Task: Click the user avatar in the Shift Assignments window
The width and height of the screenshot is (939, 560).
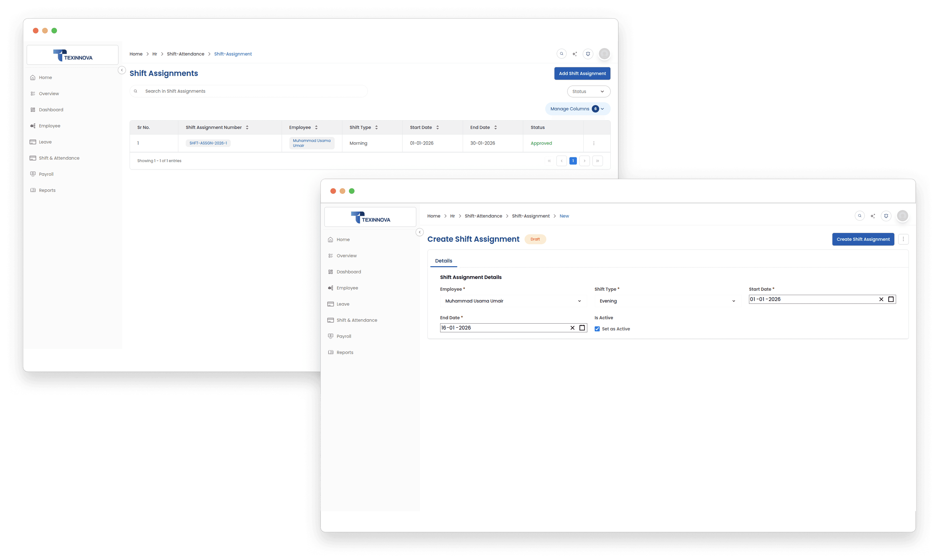Action: (604, 54)
